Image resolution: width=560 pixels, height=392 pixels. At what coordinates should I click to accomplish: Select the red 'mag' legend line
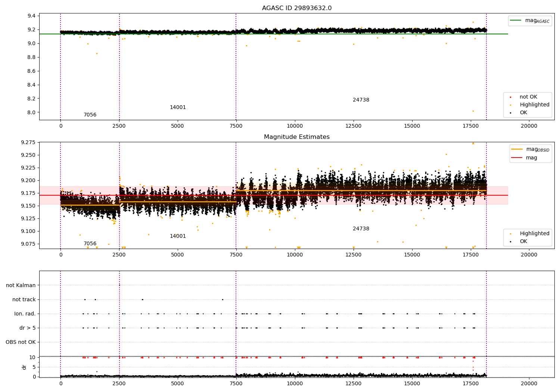(517, 158)
